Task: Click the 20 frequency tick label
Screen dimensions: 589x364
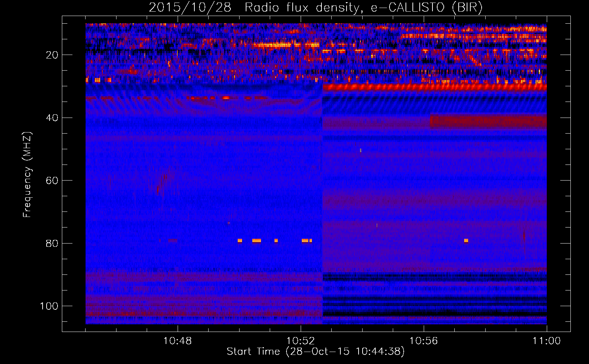Action: pos(52,55)
